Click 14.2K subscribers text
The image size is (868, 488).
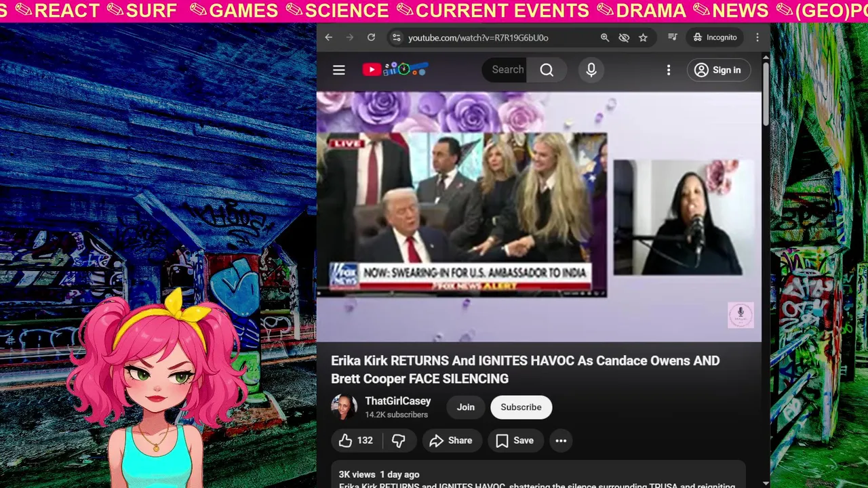click(397, 415)
